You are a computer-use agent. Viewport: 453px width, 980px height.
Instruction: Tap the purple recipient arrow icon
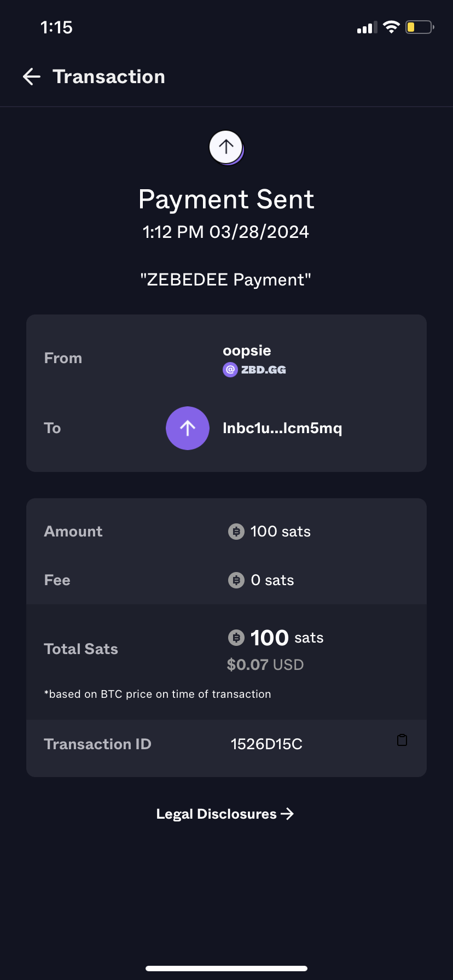click(188, 428)
